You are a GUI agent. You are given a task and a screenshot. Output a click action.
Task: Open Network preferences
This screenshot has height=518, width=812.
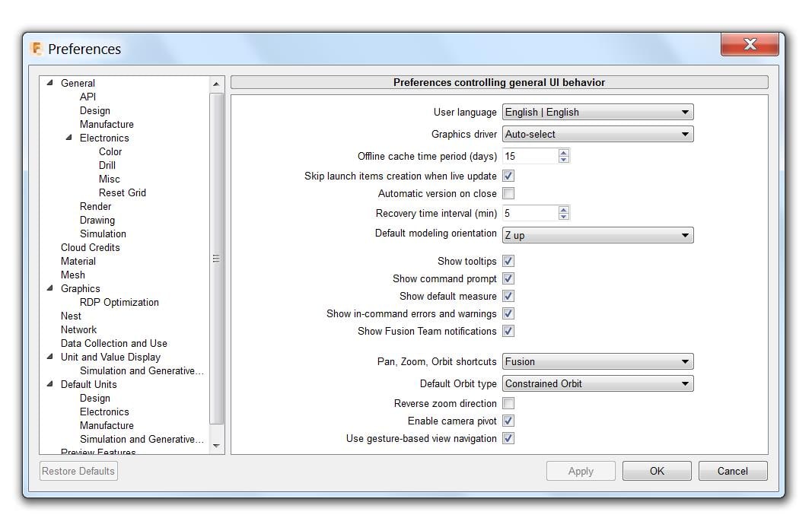coord(78,329)
